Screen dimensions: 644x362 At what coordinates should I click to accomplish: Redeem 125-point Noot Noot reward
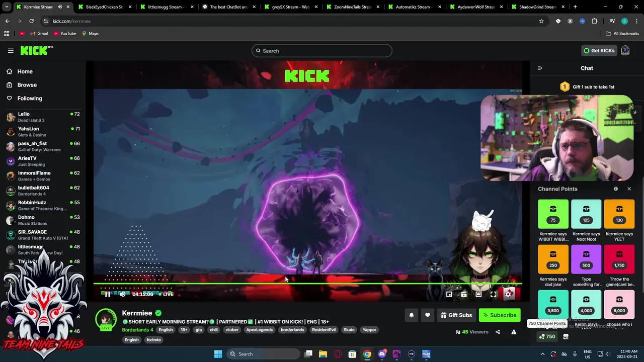click(x=586, y=214)
